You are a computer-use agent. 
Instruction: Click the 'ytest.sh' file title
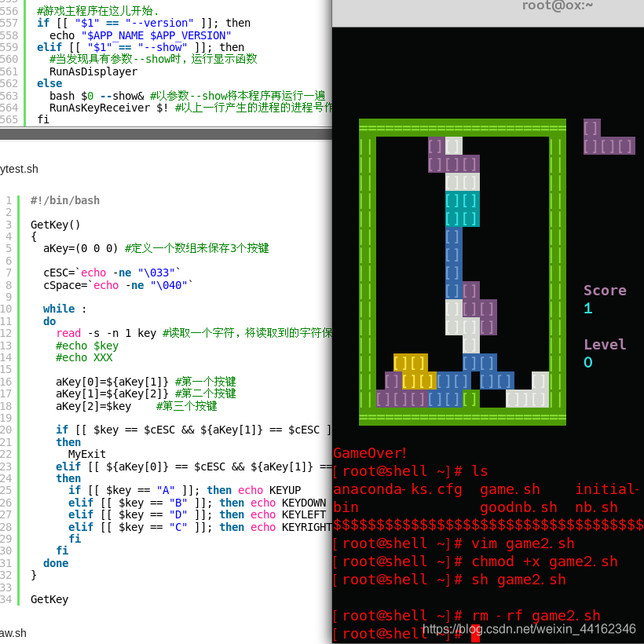click(19, 169)
